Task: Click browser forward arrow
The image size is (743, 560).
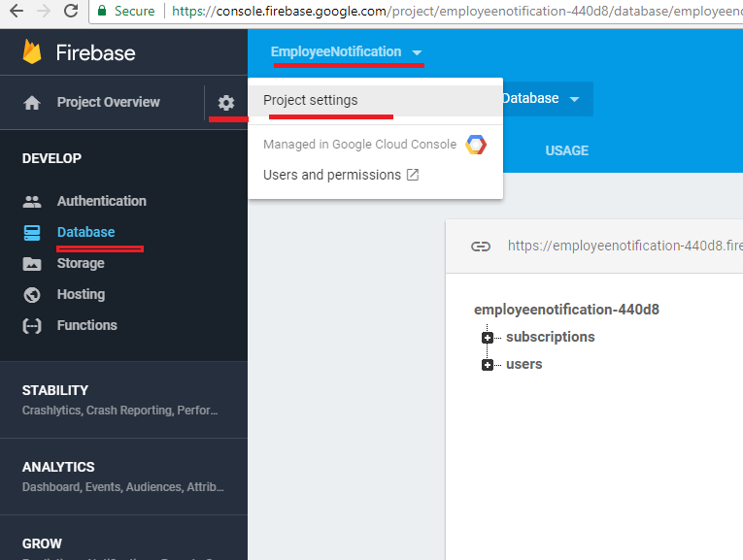Action: pyautogui.click(x=44, y=11)
